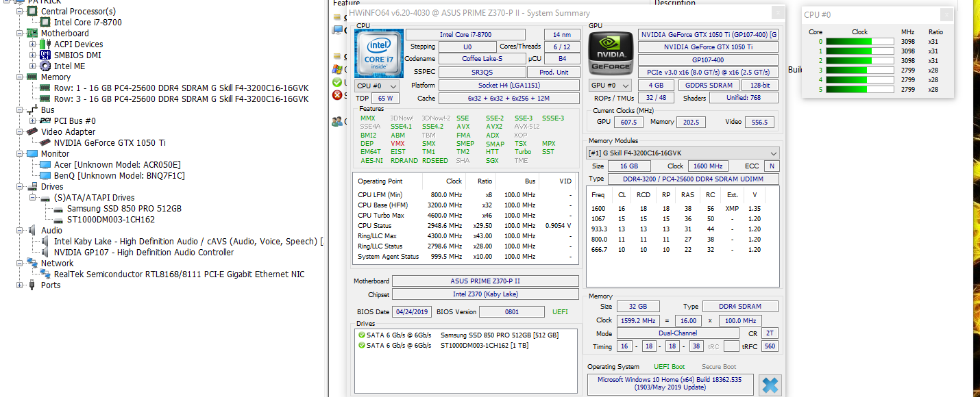Click the ACPI Devices plug icon
Image resolution: width=980 pixels, height=397 pixels.
click(x=45, y=44)
